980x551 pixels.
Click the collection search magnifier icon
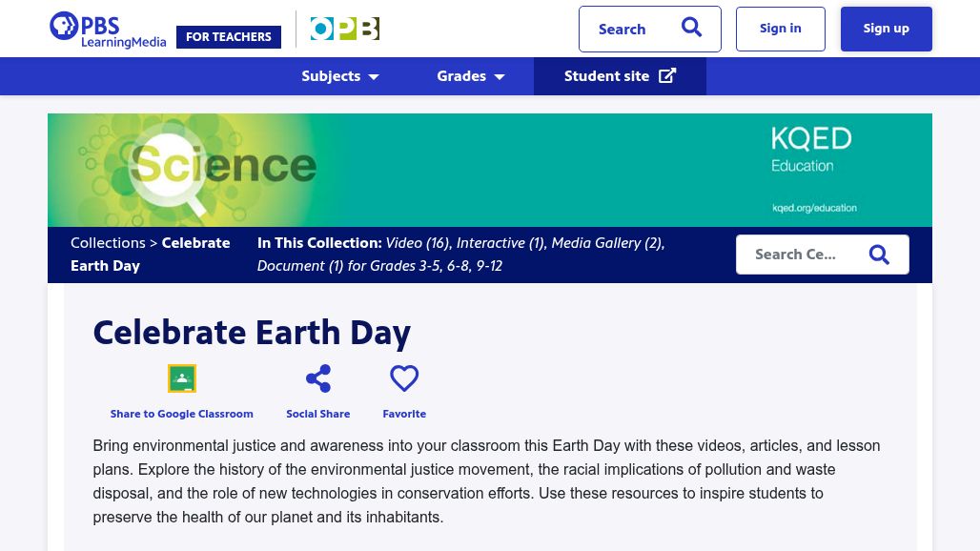coord(879,255)
